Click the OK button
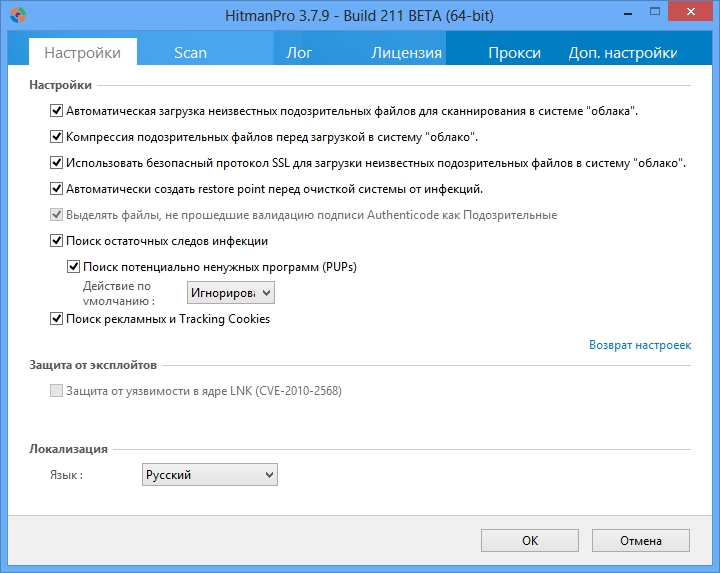Image resolution: width=720 pixels, height=573 pixels. pos(530,540)
